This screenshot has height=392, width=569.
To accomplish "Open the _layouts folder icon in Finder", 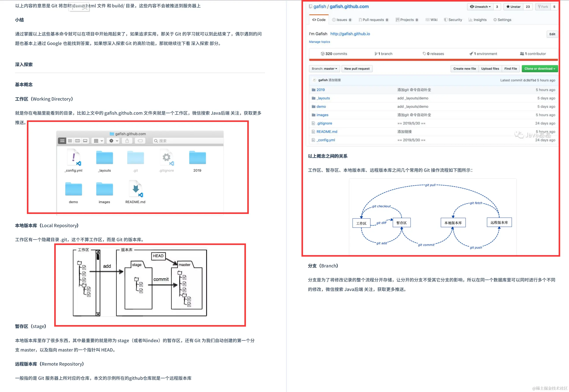I will pyautogui.click(x=104, y=158).
